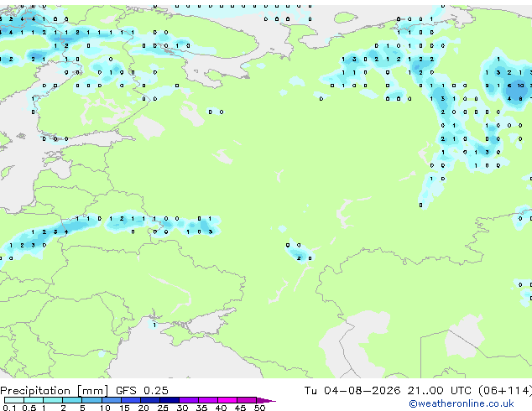Image resolution: width=532 pixels, height=411 pixels.
Task: Click the lone '1' value near Crimea
Action: (154, 325)
